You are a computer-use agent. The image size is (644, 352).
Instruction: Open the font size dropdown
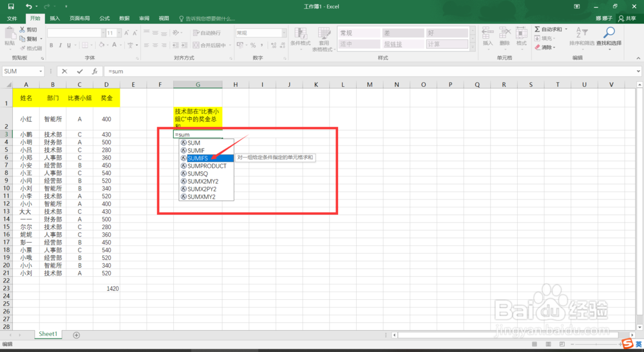pos(119,33)
